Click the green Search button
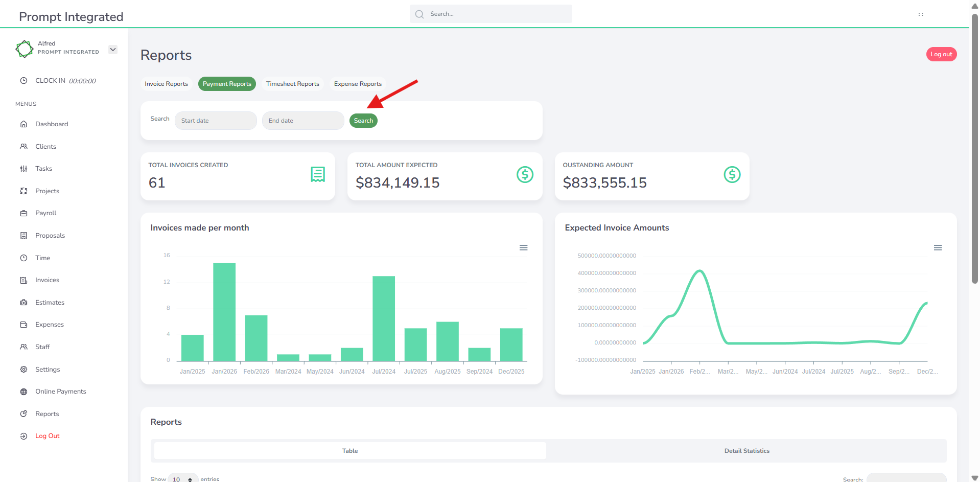The height and width of the screenshot is (482, 980). 363,121
